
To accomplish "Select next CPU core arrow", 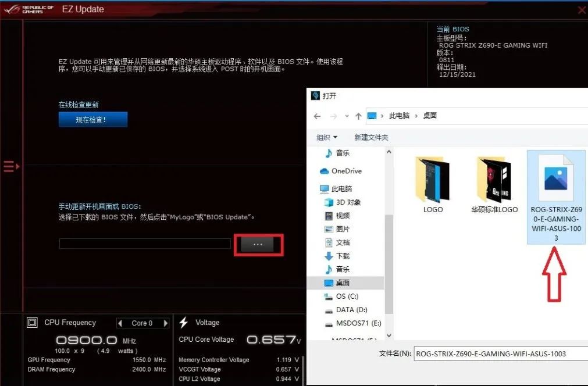I will tap(165, 323).
